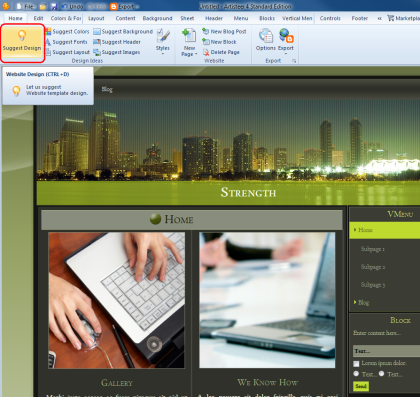Viewport: 420px width, 397px height.
Task: Tick the Lorem ipsum dolor checkbox
Action: [x=356, y=363]
